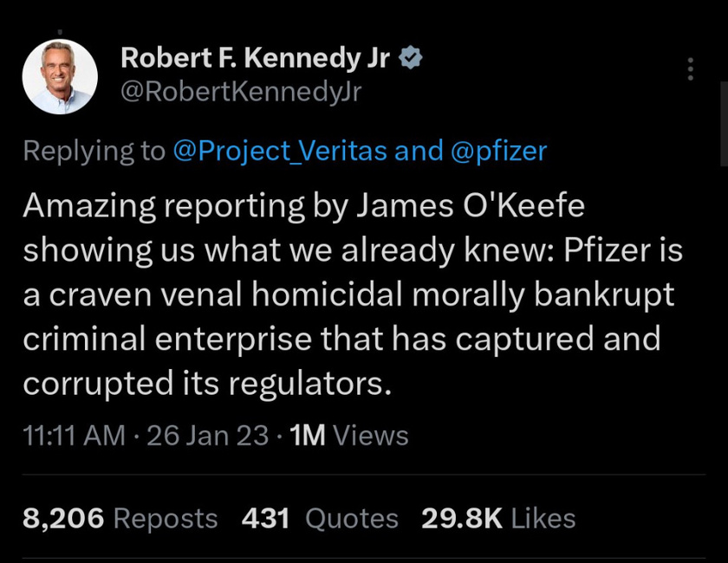The image size is (728, 563).
Task: Open the @pfizer mention link
Action: (499, 151)
